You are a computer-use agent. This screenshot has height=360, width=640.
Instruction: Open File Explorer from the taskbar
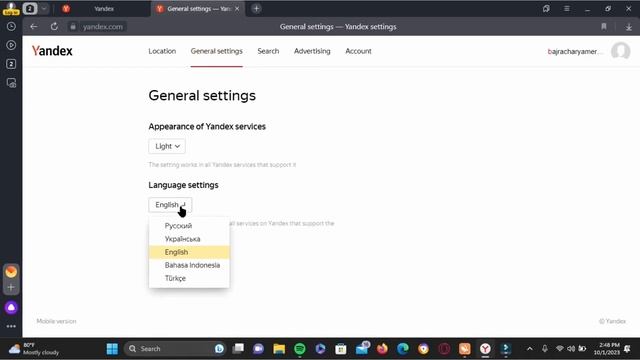tap(279, 349)
